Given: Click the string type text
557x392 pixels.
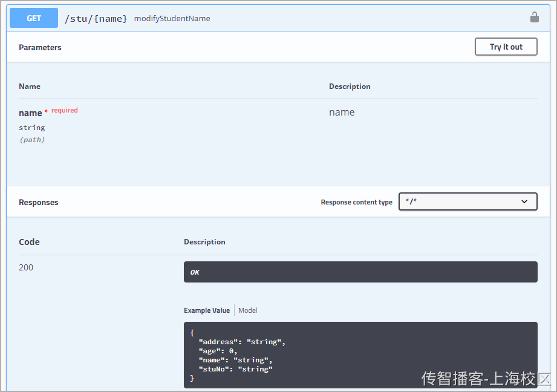Looking at the screenshot, I should tap(32, 128).
